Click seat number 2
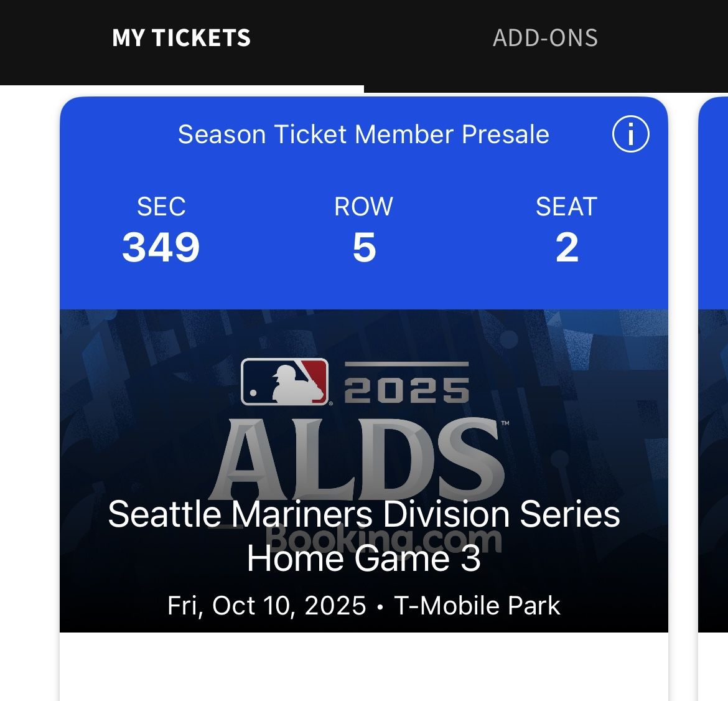 point(567,247)
